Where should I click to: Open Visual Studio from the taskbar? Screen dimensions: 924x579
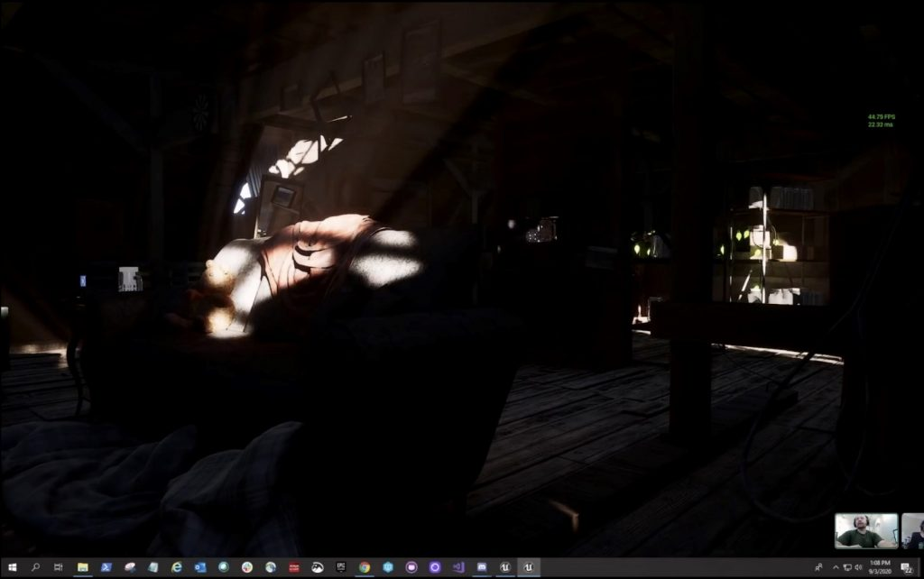tap(457, 567)
